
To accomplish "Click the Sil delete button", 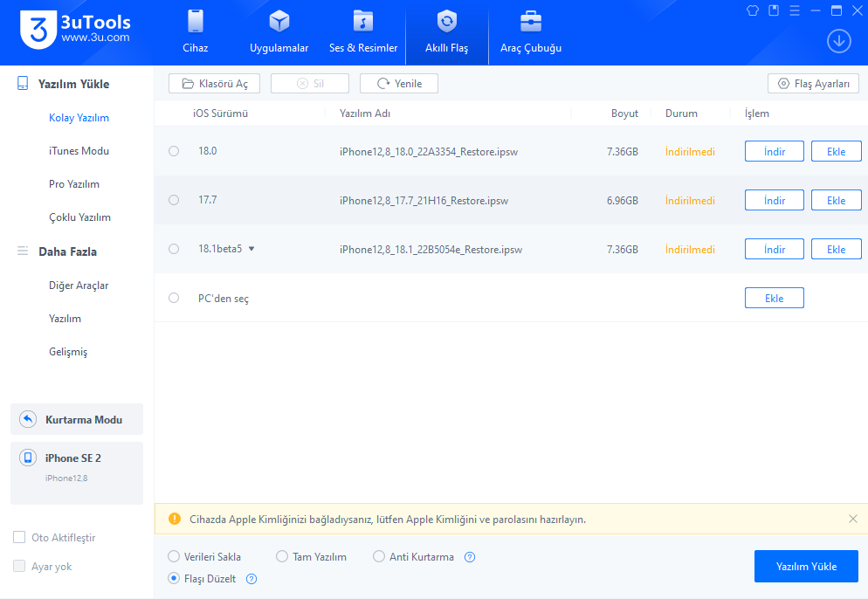I will point(310,84).
